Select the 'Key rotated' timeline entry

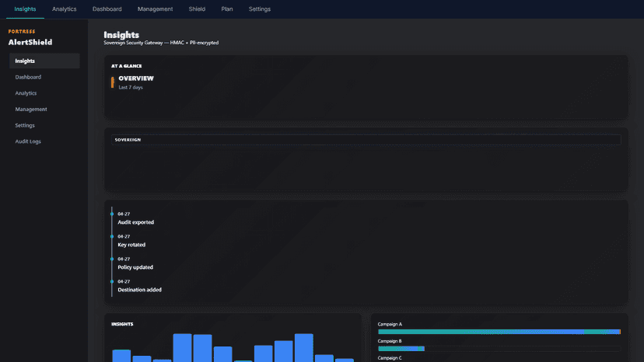click(x=131, y=245)
